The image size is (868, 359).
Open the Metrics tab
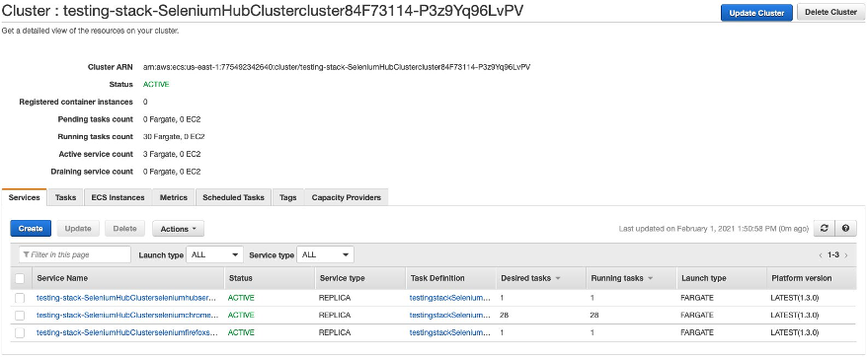(x=174, y=197)
